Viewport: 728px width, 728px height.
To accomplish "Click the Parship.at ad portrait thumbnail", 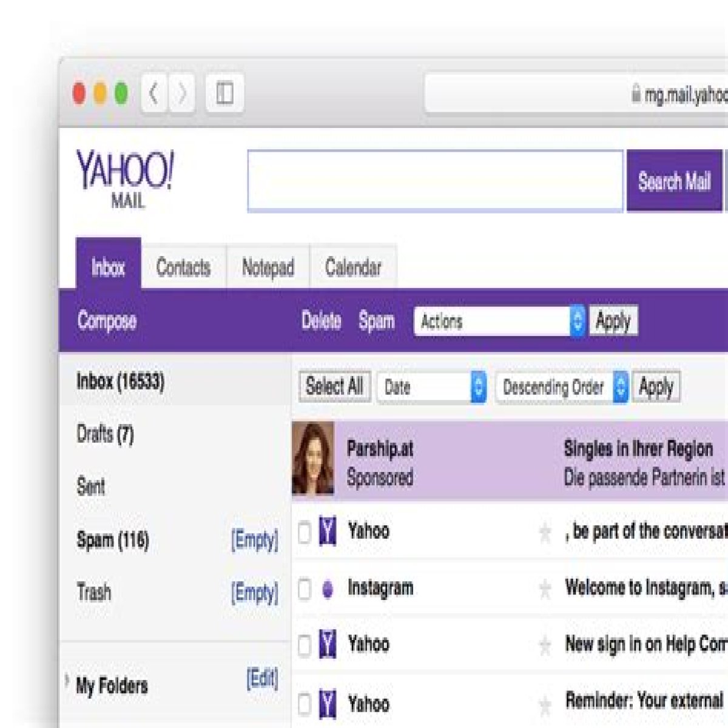I will point(313,459).
